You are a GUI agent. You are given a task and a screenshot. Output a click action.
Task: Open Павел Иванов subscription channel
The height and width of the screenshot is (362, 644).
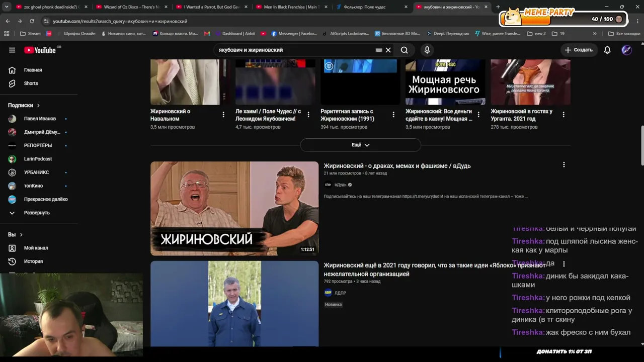point(39,119)
